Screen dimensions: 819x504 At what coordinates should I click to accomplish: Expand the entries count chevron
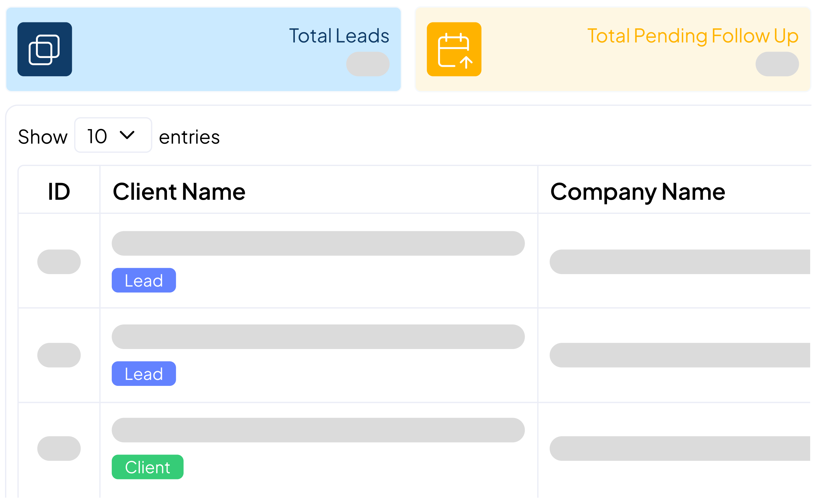(127, 136)
